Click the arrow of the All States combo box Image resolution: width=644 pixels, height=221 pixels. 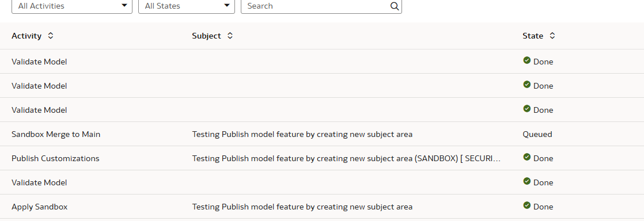click(227, 6)
